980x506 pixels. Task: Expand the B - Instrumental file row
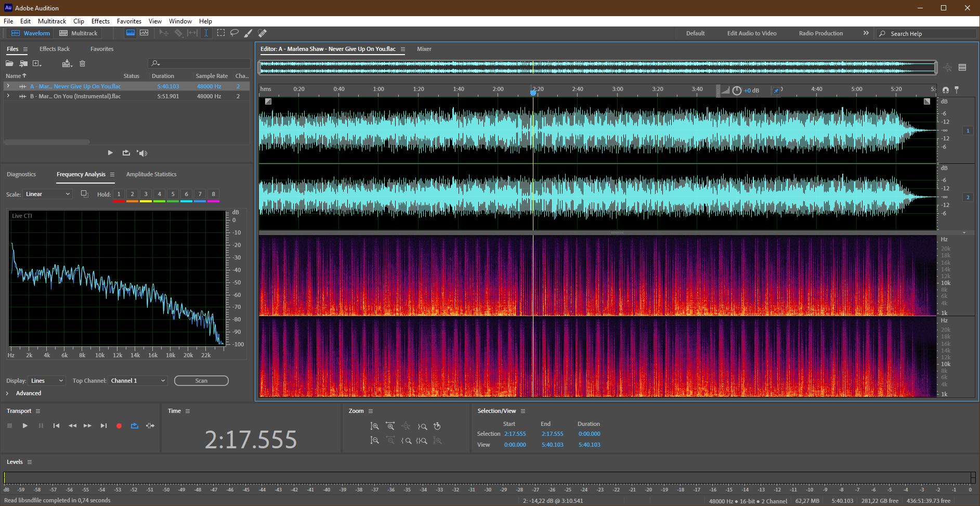pos(8,96)
